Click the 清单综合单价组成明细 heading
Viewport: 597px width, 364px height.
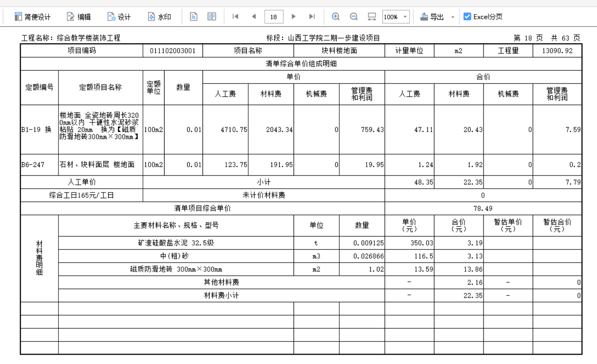pos(301,64)
